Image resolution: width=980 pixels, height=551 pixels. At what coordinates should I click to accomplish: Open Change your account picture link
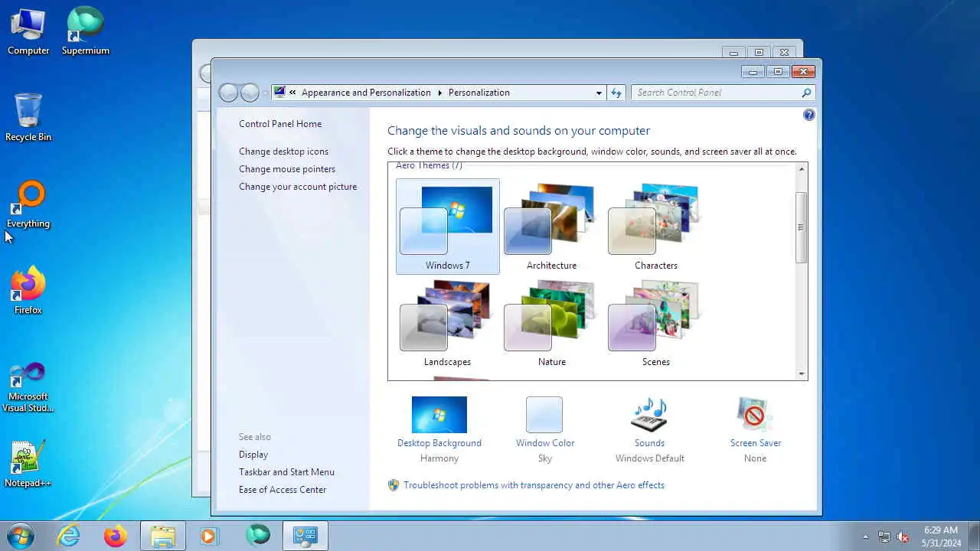(298, 187)
